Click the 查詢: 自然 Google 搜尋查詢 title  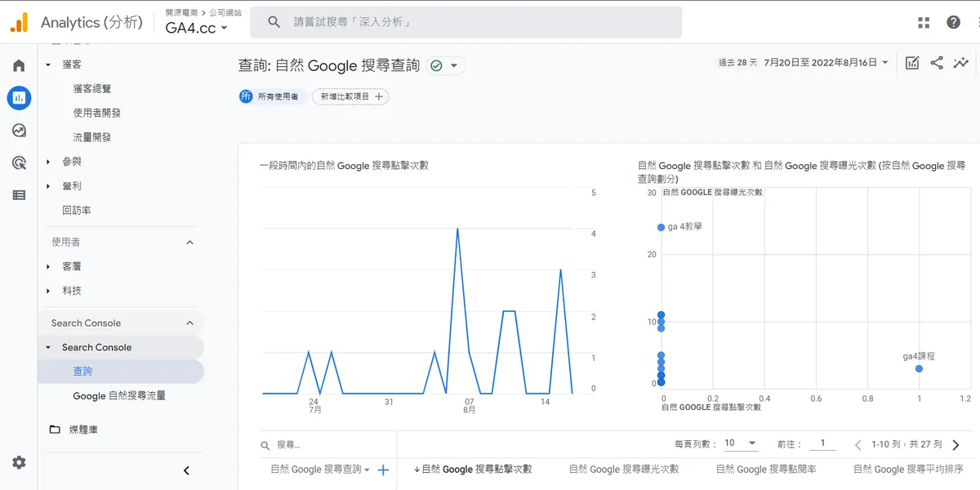329,65
